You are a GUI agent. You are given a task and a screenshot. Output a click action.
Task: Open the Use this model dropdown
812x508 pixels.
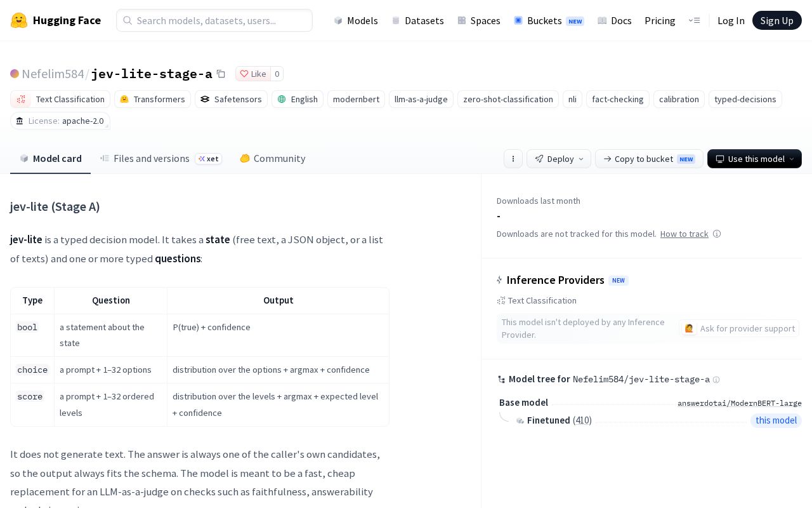[x=754, y=159]
